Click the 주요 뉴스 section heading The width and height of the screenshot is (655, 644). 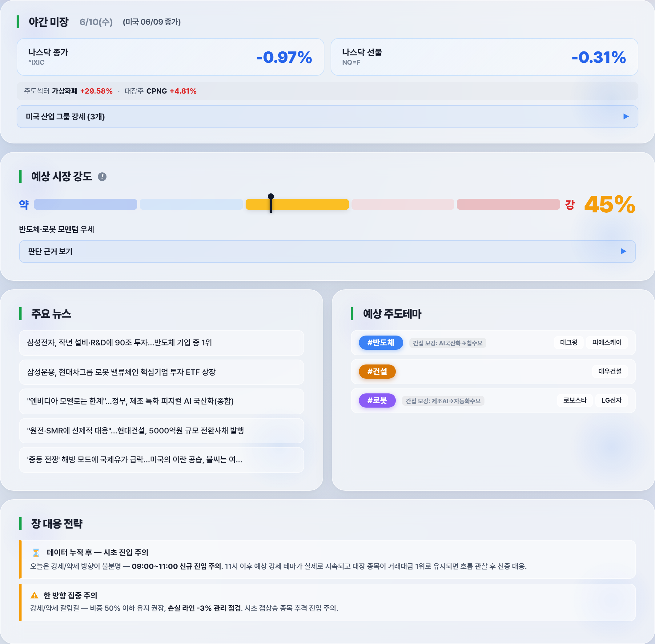tap(51, 314)
